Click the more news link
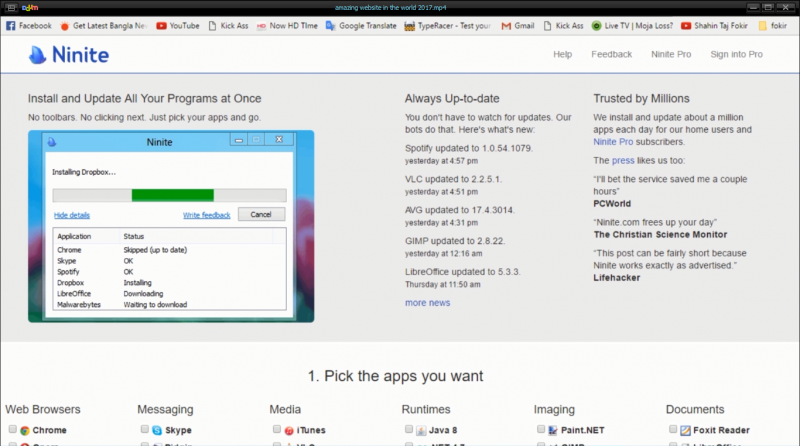This screenshot has width=800, height=446. [428, 303]
